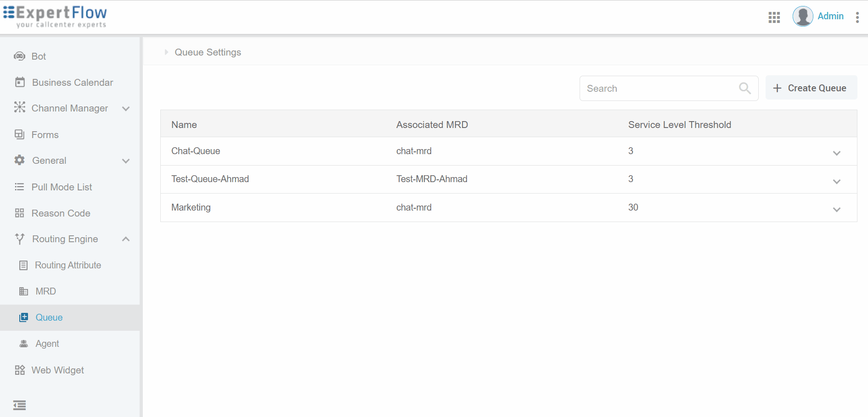This screenshot has width=868, height=417.
Task: Expand the Channel Manager submenu
Action: tap(126, 108)
